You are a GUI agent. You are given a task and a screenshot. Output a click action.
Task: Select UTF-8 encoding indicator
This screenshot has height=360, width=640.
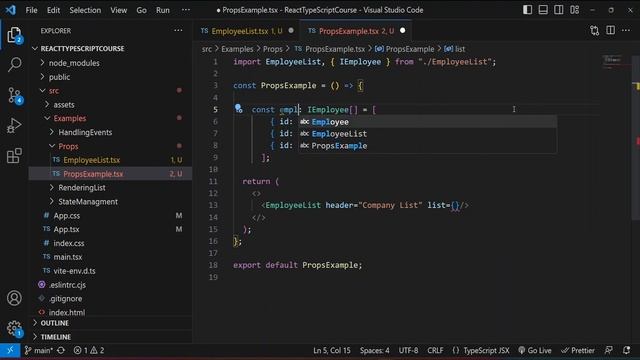(408, 350)
